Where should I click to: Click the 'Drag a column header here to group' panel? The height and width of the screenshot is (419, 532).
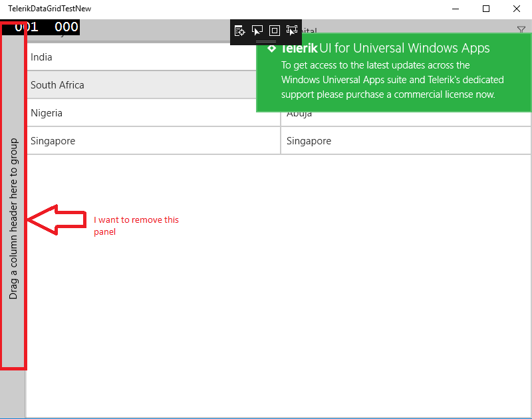[13, 219]
